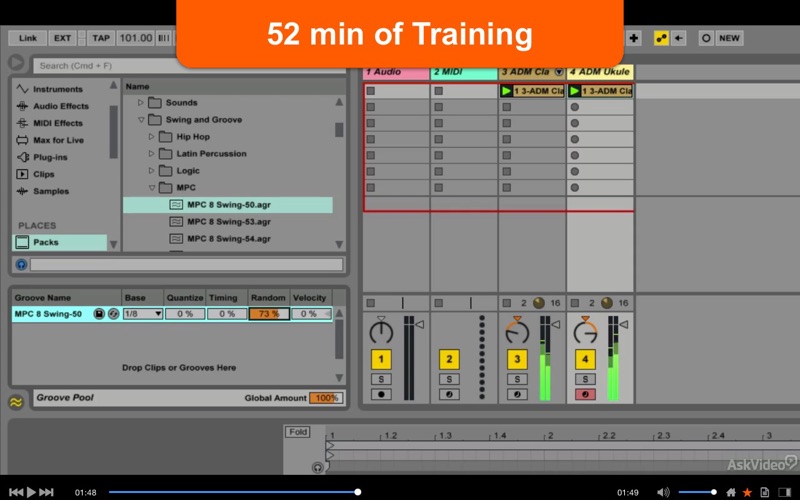Select MPC 8 Swing-54.agr file
The height and width of the screenshot is (500, 800).
pyautogui.click(x=228, y=239)
